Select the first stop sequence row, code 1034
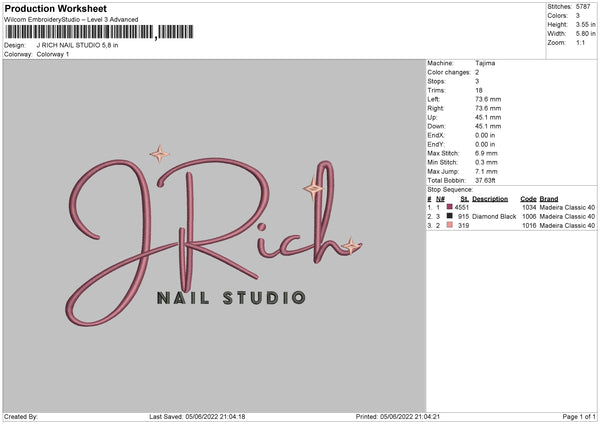The image size is (600, 424). point(510,207)
